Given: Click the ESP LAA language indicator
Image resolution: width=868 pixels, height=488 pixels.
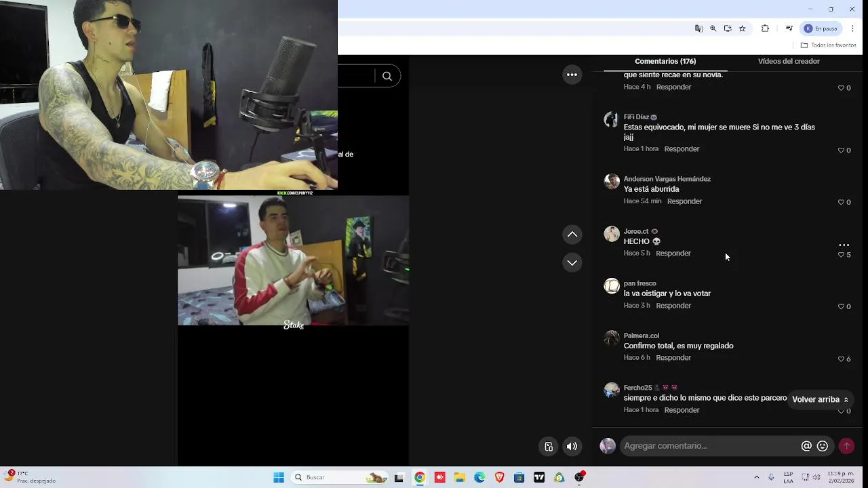Looking at the screenshot, I should [x=789, y=477].
